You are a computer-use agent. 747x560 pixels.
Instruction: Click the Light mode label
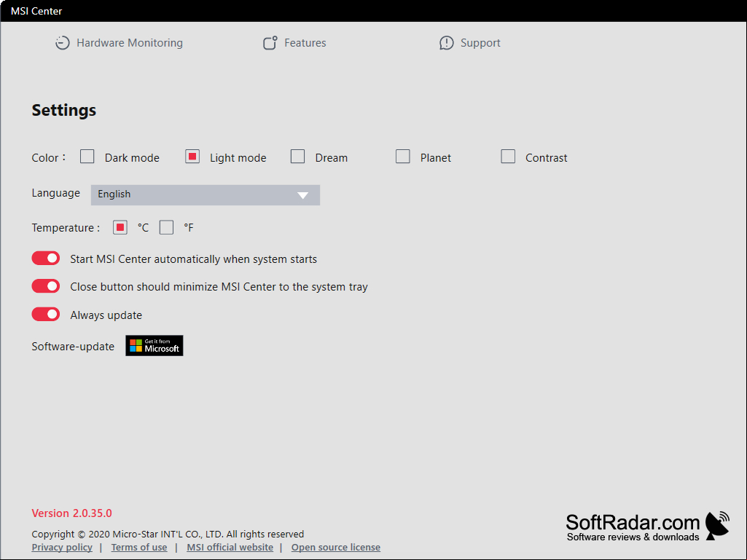[x=238, y=157]
